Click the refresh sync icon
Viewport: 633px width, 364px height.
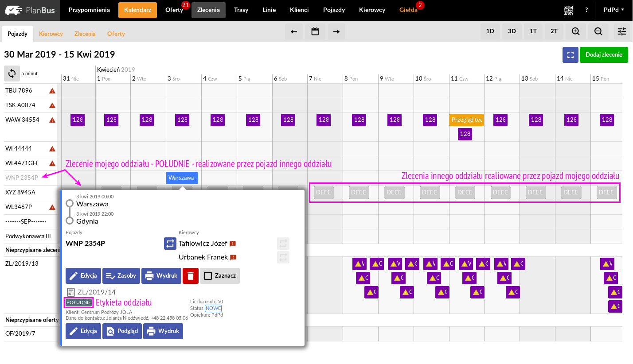(x=12, y=74)
